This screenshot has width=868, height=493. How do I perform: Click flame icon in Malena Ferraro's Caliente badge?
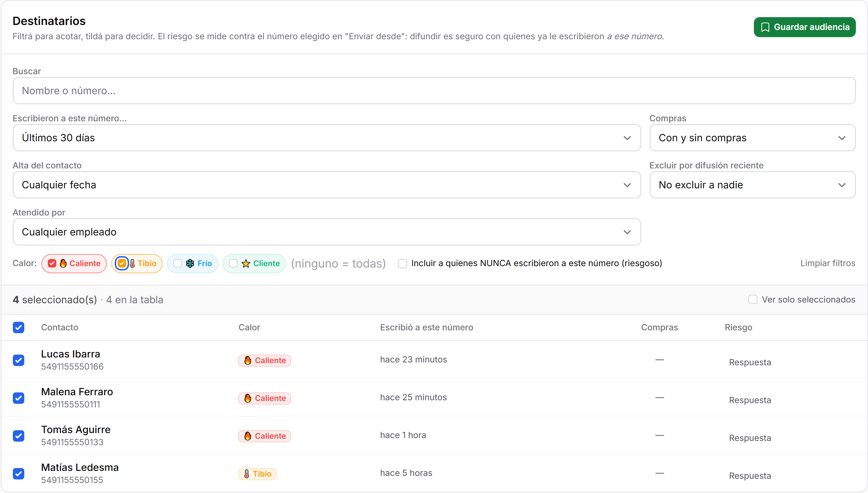[247, 398]
